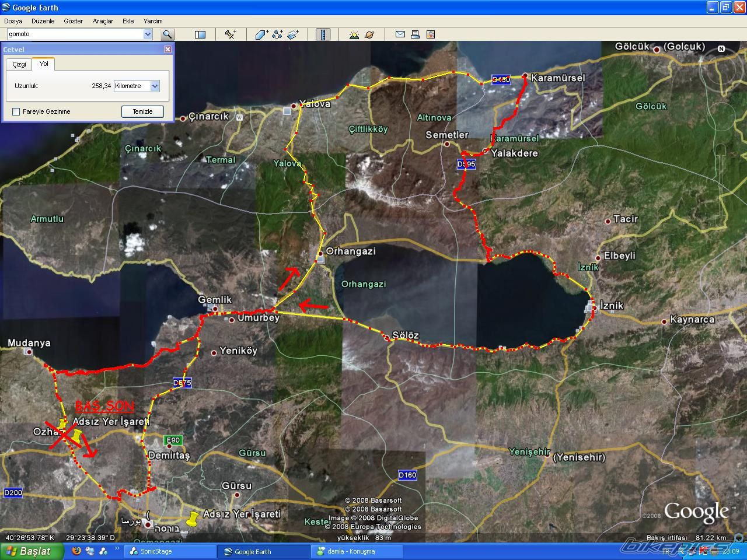Open the Araçlar menu
Screen dimensions: 747x560
[x=103, y=21]
